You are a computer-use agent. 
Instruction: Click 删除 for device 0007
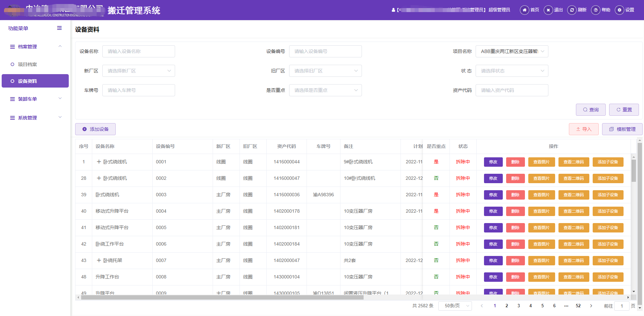pyautogui.click(x=515, y=260)
